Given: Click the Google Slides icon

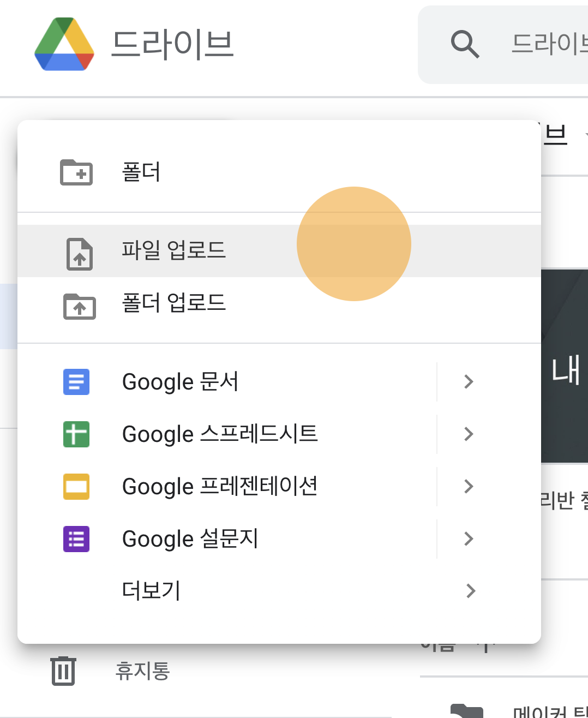Looking at the screenshot, I should [76, 487].
